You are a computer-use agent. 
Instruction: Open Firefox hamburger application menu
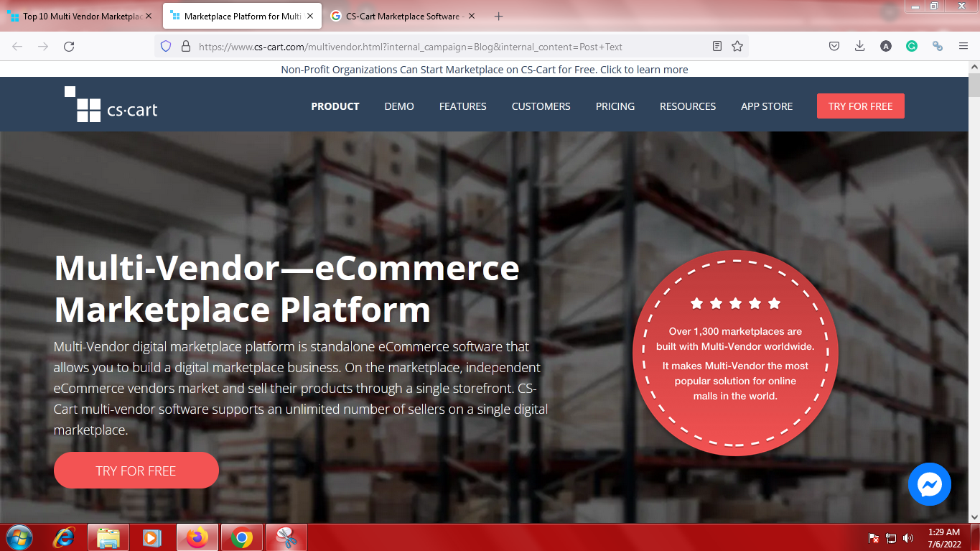click(963, 46)
